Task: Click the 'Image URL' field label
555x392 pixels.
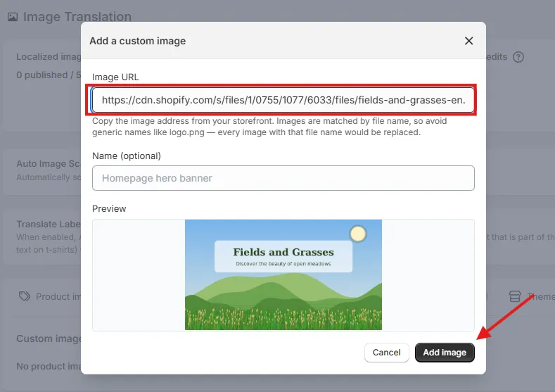Action: tap(115, 77)
